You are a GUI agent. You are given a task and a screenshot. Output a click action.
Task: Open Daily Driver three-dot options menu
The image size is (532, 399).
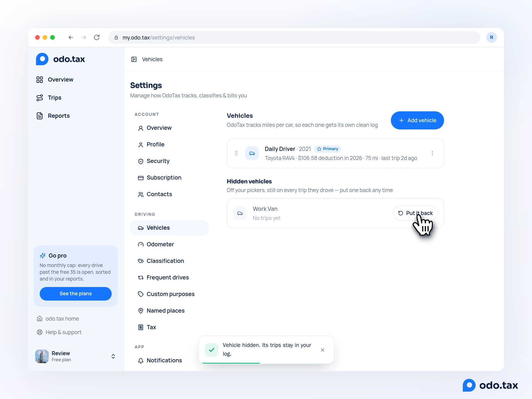[x=432, y=153]
